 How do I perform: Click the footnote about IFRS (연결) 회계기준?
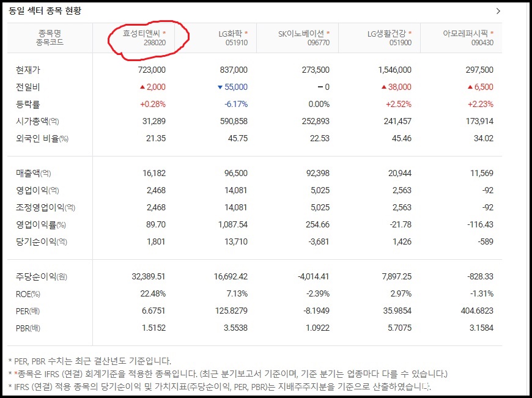pos(228,374)
